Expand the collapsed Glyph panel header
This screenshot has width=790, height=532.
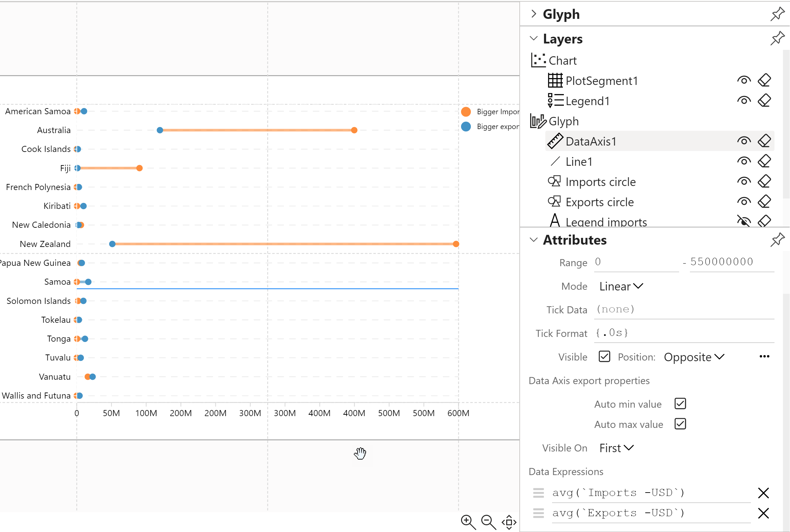click(534, 13)
